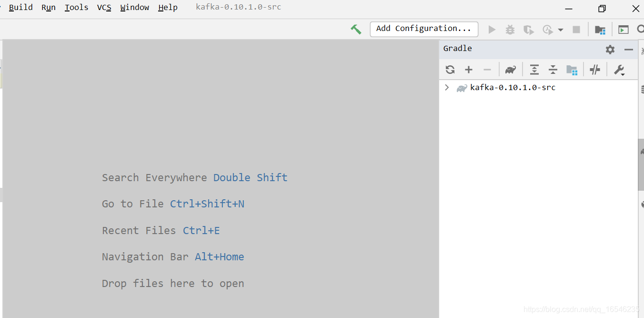Image resolution: width=644 pixels, height=318 pixels.
Task: Click the Debug bug icon
Action: [x=510, y=30]
